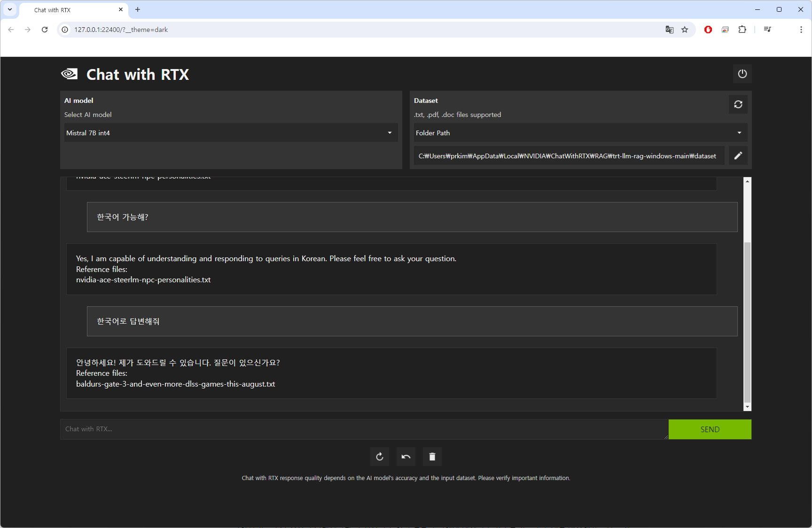
Task: Open the Chrome three-dot menu
Action: (801, 30)
